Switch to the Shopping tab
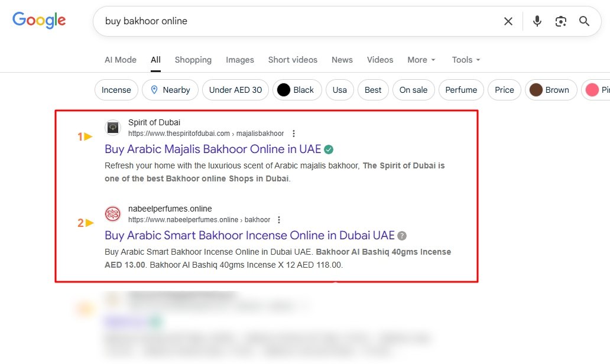 pos(193,60)
